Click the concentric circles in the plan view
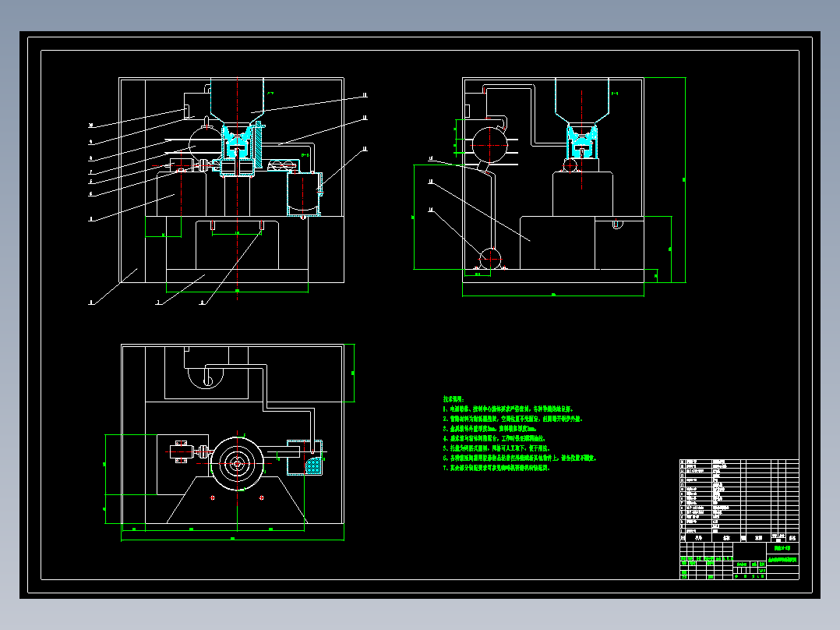Viewport: 840px width, 630px height. coord(237,464)
